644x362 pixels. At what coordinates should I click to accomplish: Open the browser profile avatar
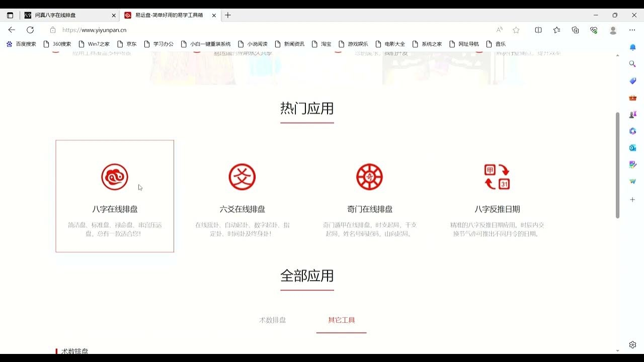click(x=613, y=30)
